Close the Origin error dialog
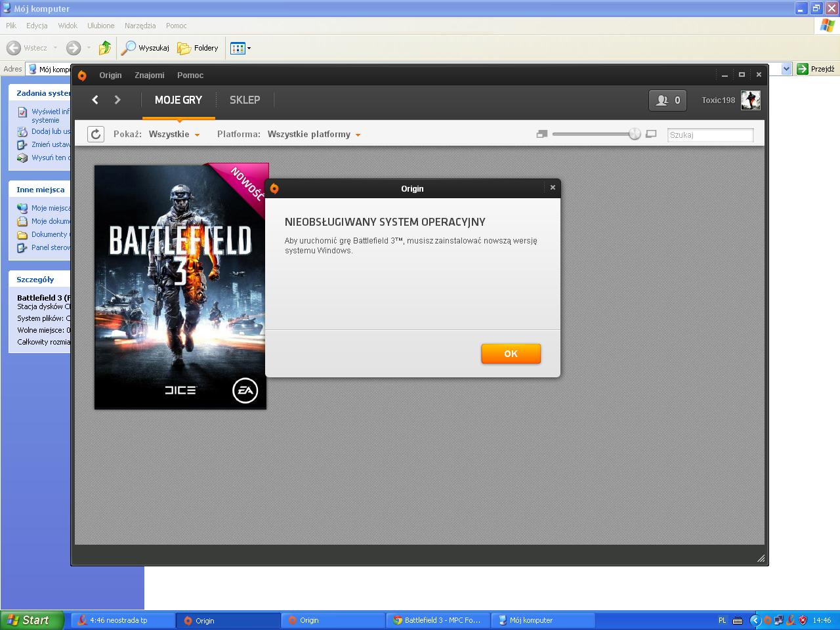840x630 pixels. (553, 188)
